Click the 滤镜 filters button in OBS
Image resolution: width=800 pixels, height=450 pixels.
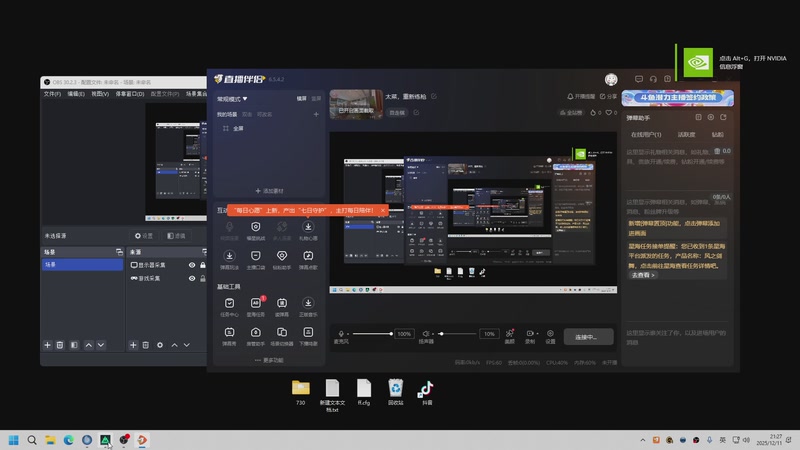click(x=176, y=236)
